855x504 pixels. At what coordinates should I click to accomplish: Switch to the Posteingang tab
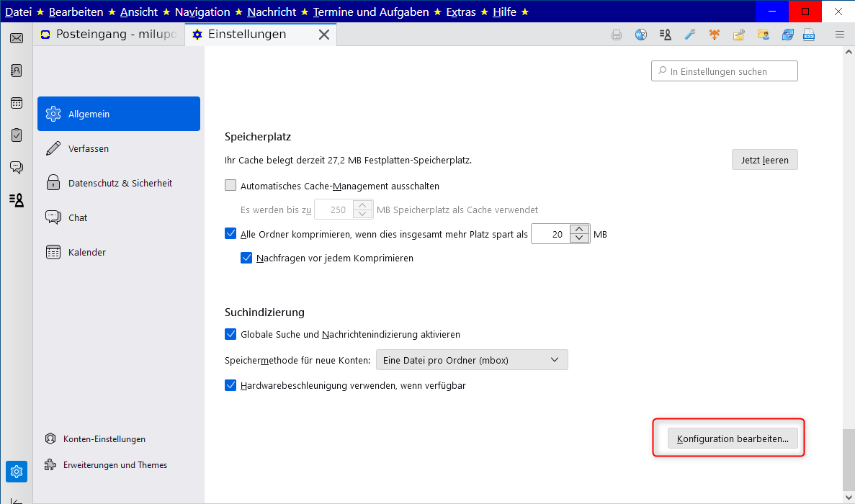109,35
